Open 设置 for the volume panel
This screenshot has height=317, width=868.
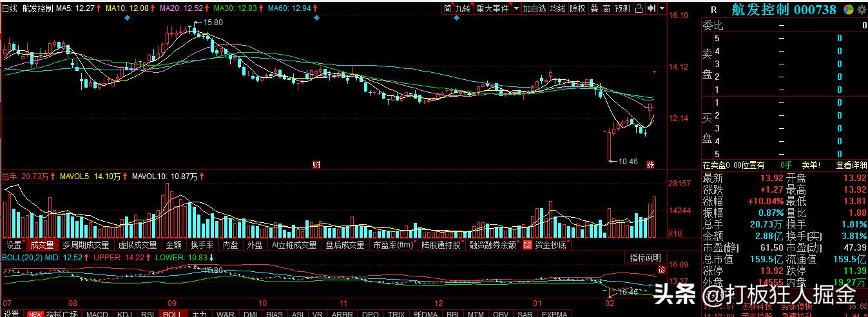tap(14, 245)
